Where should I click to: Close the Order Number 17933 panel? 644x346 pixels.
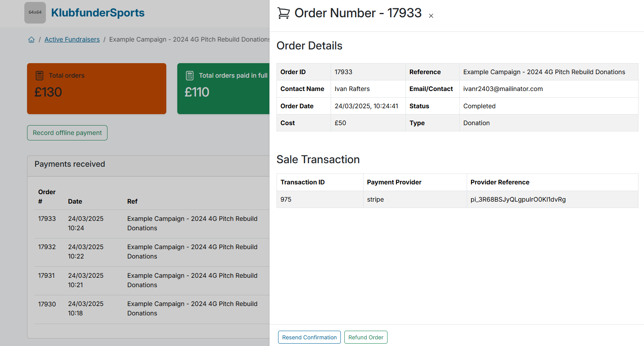coord(431,16)
